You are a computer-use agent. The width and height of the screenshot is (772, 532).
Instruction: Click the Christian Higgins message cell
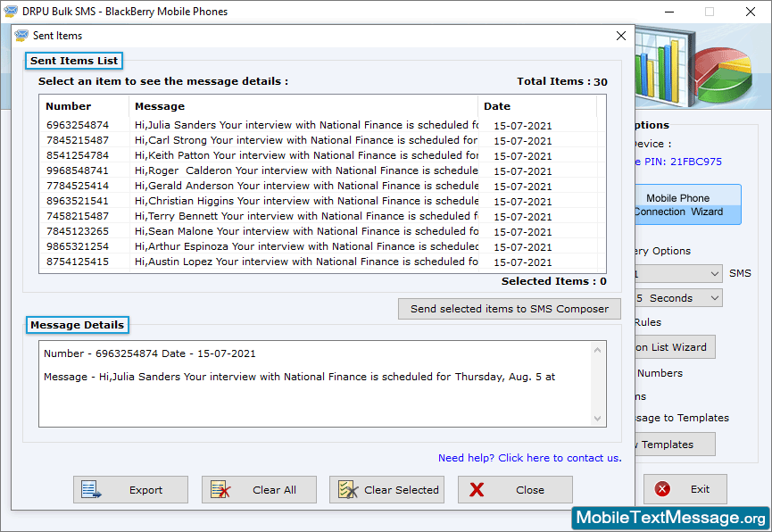tap(306, 201)
